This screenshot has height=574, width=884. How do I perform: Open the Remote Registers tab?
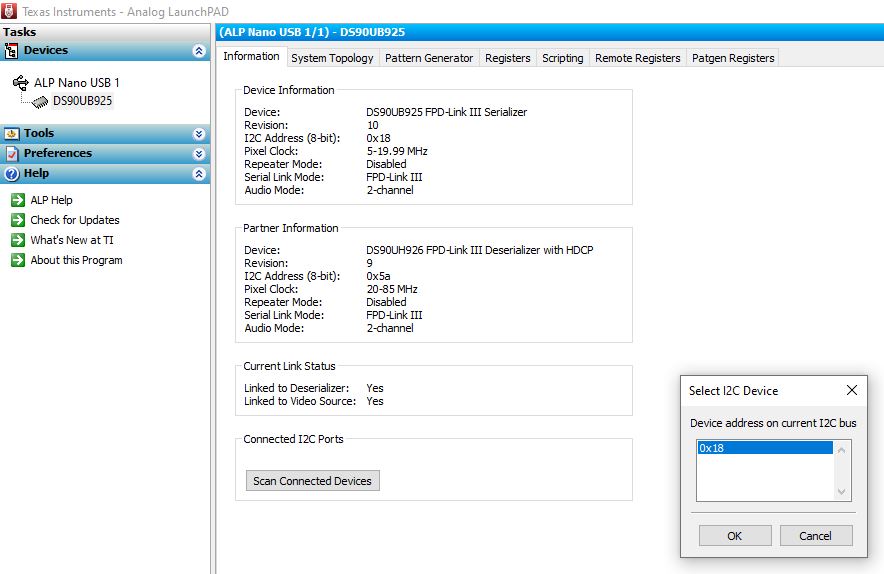pyautogui.click(x=638, y=58)
